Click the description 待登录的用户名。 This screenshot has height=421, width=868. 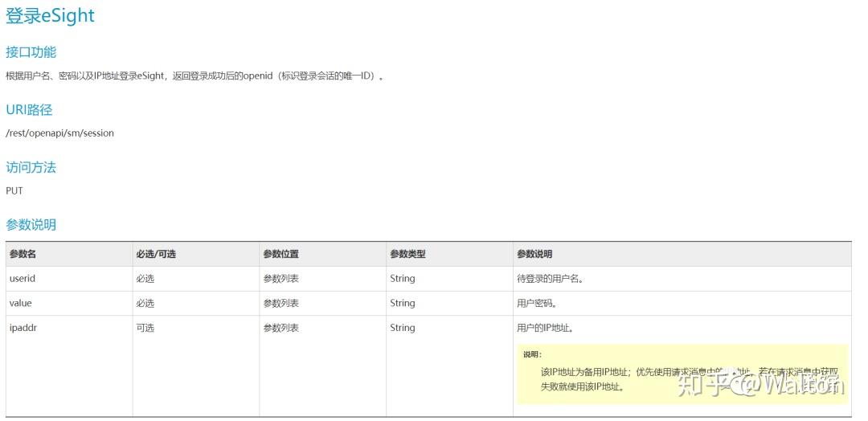coord(551,279)
